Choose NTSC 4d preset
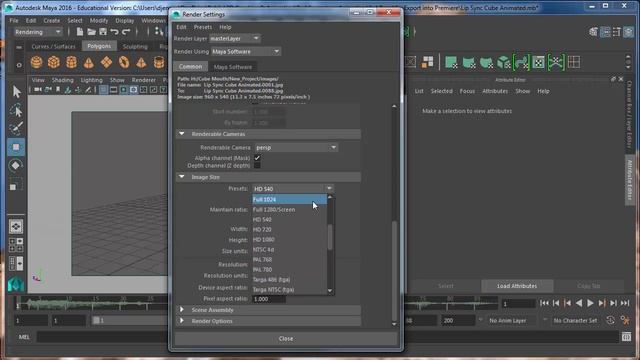The image size is (640, 360). point(289,249)
